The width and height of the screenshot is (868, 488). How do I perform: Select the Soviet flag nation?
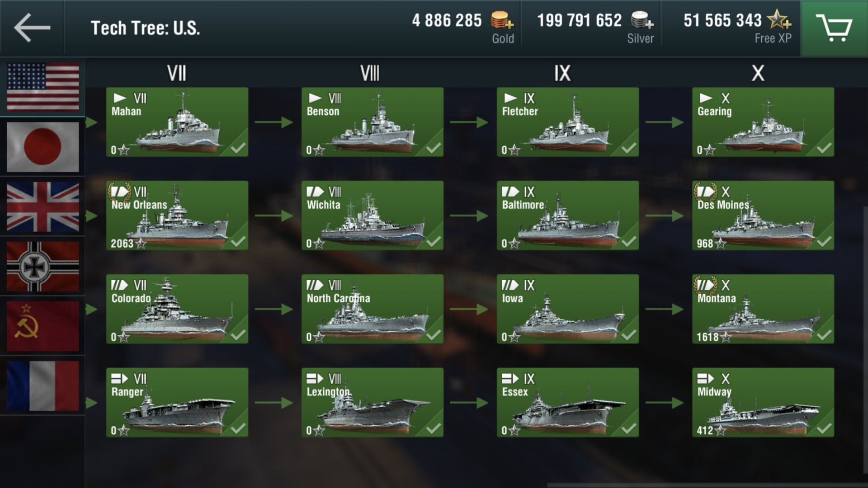pyautogui.click(x=42, y=326)
